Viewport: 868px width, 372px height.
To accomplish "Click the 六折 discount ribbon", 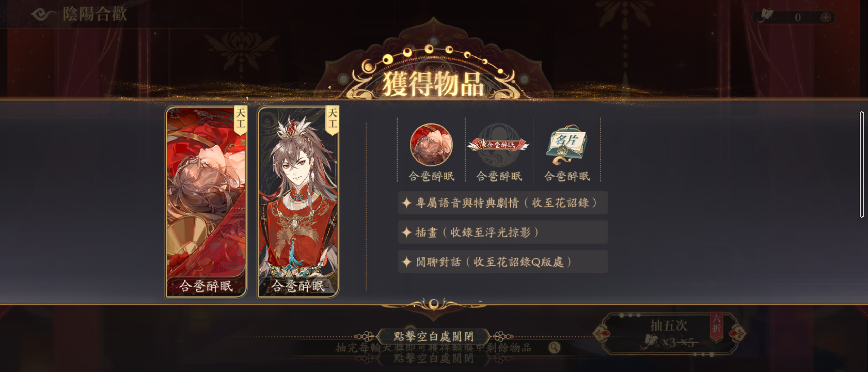I will coord(716,325).
